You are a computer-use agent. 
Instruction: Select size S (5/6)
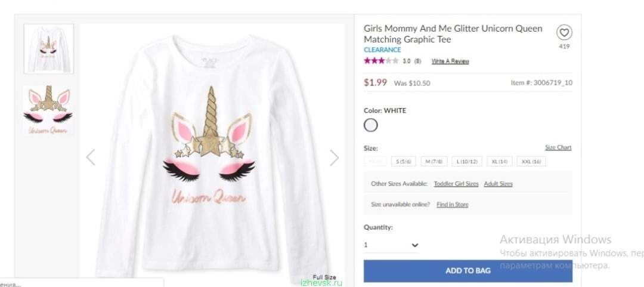click(403, 162)
